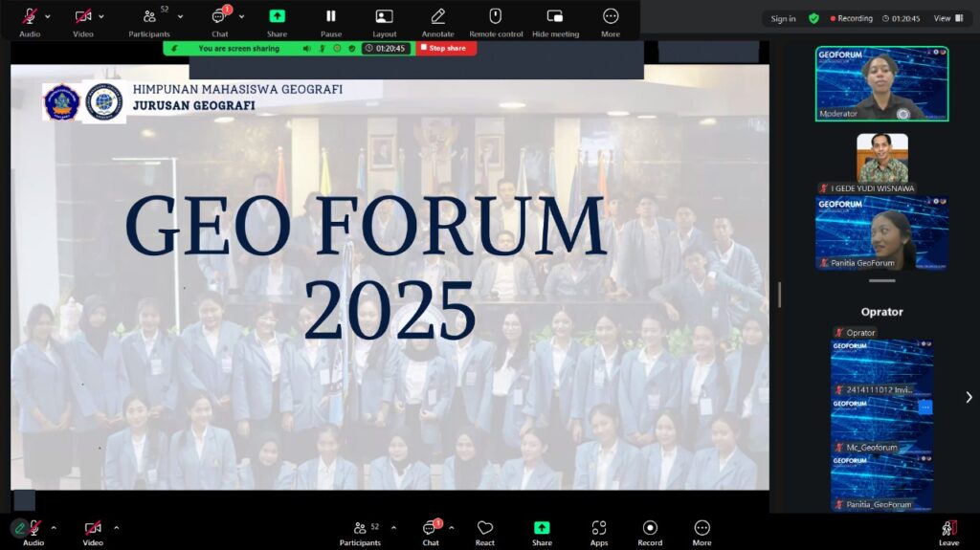
Task: Expand audio options arrow in top toolbar
Action: point(49,16)
